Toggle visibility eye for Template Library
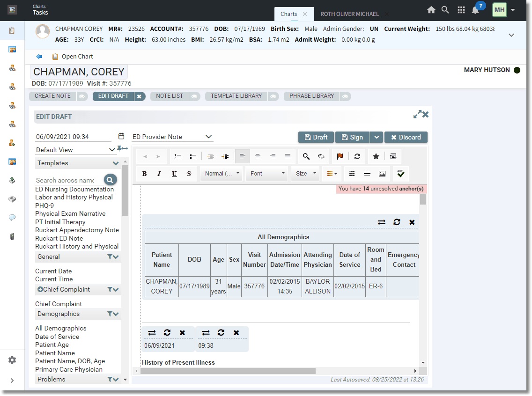This screenshot has height=396, width=532. (x=273, y=96)
